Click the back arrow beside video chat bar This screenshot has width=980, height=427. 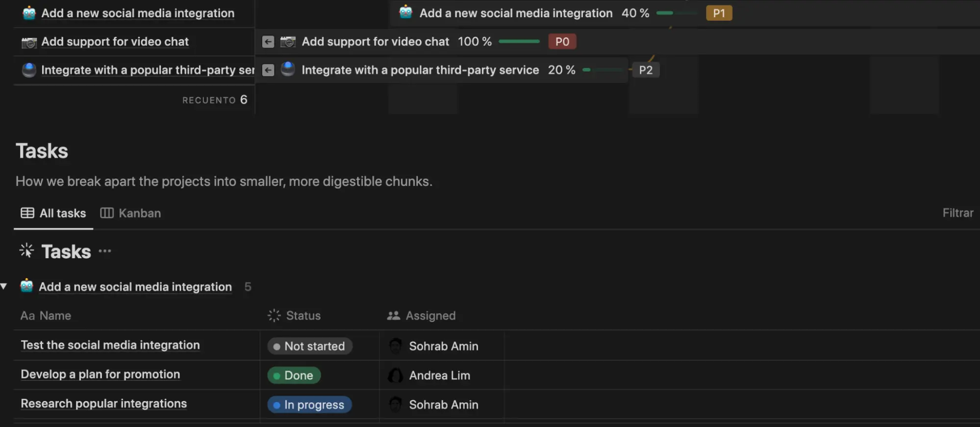coord(268,42)
